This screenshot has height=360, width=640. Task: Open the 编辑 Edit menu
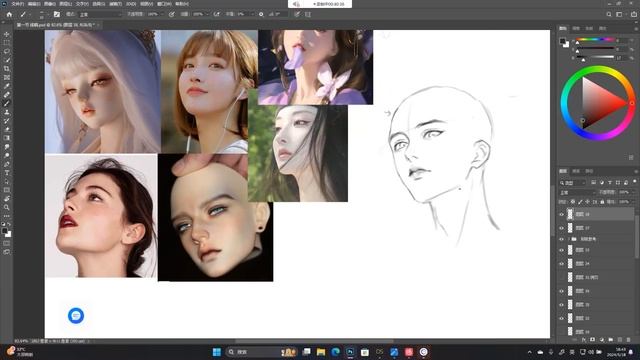tap(34, 4)
